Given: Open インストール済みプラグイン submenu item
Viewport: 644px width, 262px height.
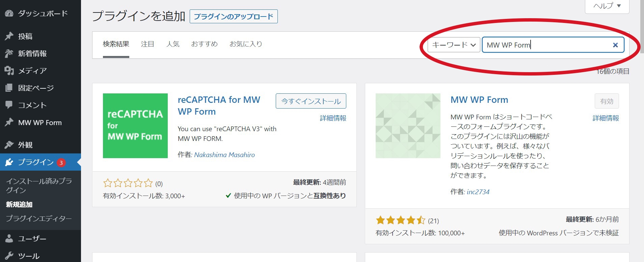Looking at the screenshot, I should [39, 185].
